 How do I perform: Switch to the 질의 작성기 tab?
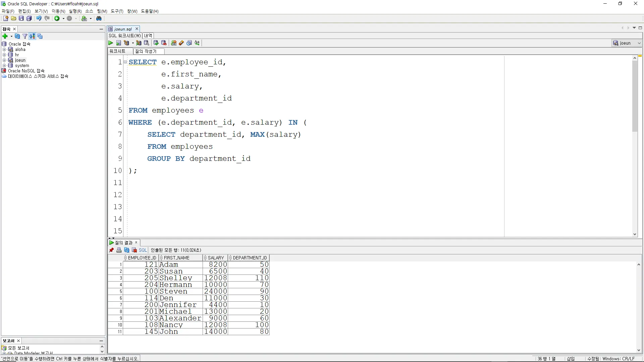(146, 51)
